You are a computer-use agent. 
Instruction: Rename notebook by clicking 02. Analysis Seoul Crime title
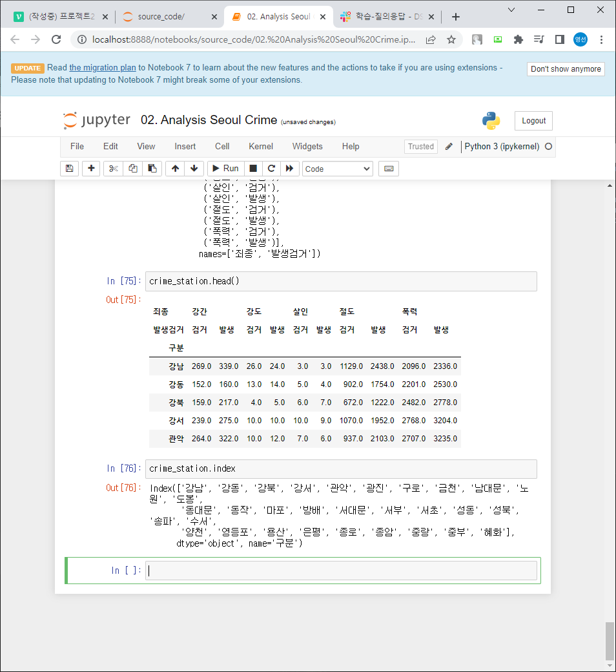click(209, 120)
